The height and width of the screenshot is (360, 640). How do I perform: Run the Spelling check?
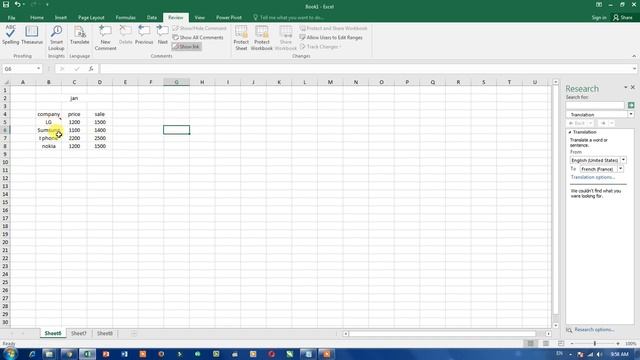(11, 35)
